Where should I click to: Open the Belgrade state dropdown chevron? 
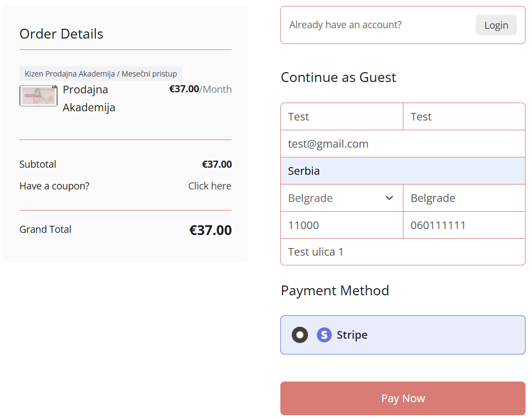click(x=389, y=198)
